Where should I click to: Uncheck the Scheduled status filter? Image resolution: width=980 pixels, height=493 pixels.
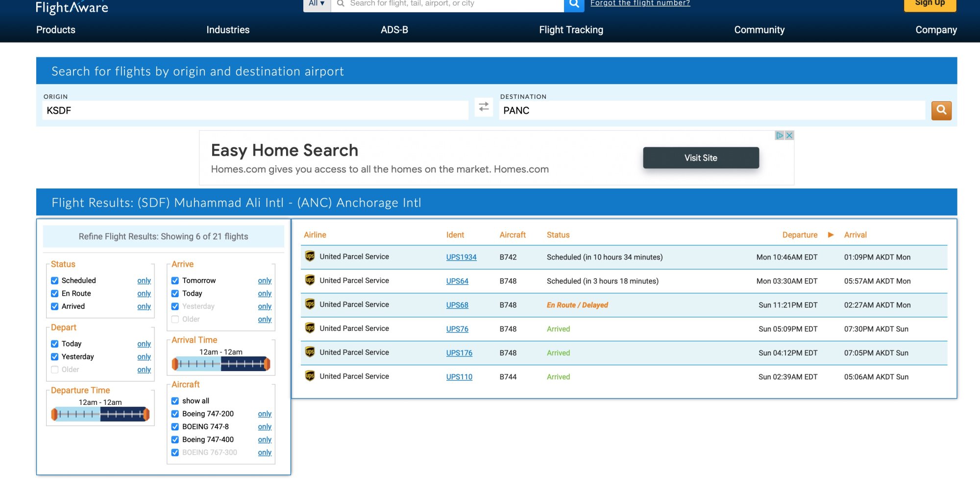pos(55,281)
